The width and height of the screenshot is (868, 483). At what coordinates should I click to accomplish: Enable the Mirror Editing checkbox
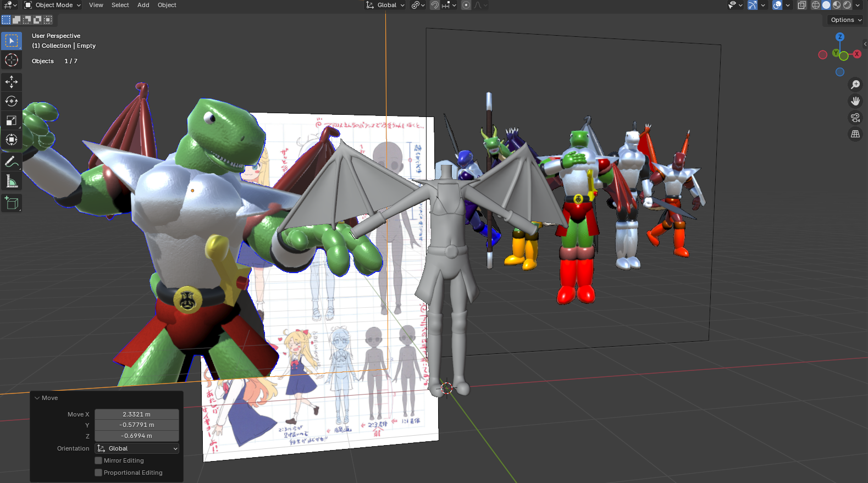coord(98,460)
